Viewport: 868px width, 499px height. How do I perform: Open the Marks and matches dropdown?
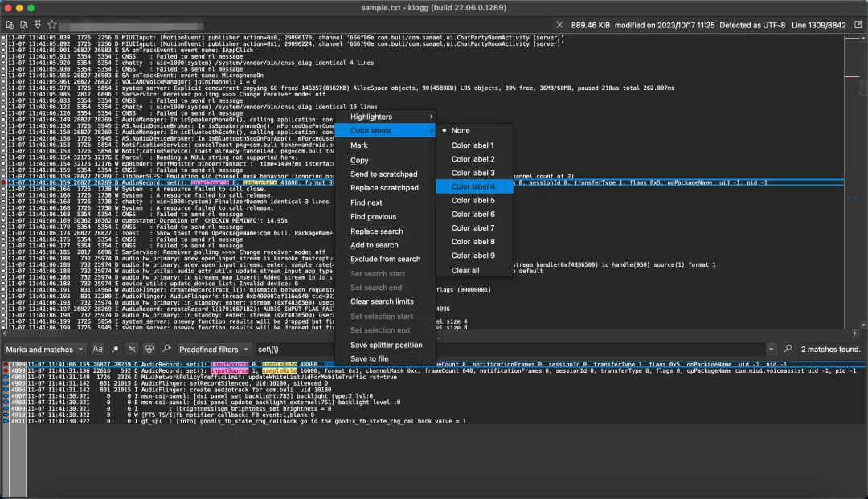tap(46, 350)
